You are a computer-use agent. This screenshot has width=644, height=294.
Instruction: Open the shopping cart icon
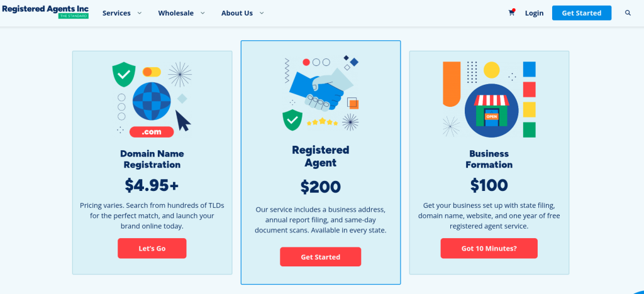click(511, 13)
